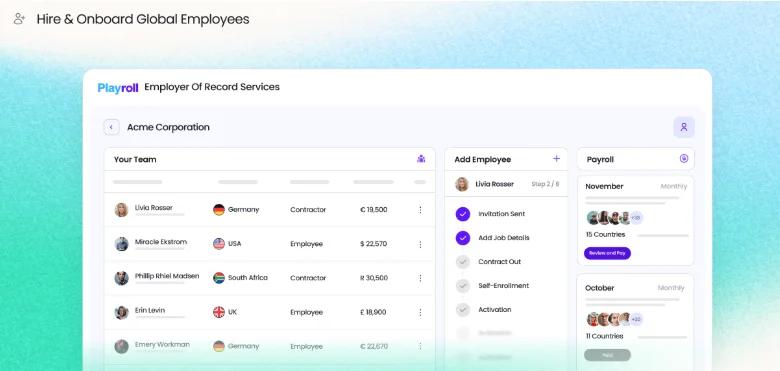This screenshot has height=371, width=780.
Task: Click the 15 Countries label
Action: click(605, 235)
